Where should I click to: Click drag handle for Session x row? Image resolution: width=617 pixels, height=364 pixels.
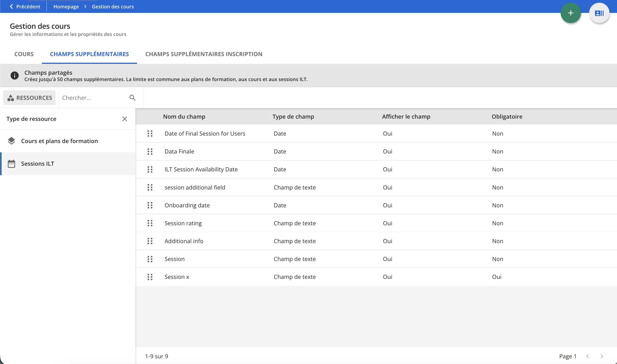click(x=150, y=277)
